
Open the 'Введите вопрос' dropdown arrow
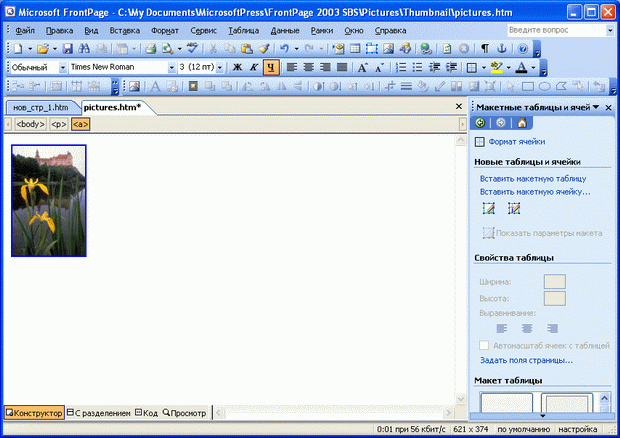pyautogui.click(x=609, y=30)
